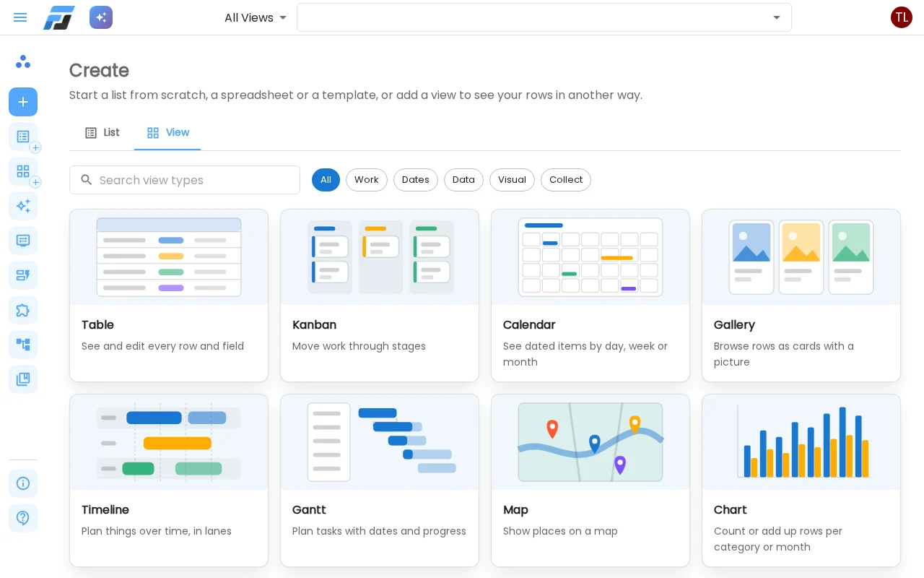Click the sparkles icon in the sidebar
924x578 pixels.
click(23, 206)
